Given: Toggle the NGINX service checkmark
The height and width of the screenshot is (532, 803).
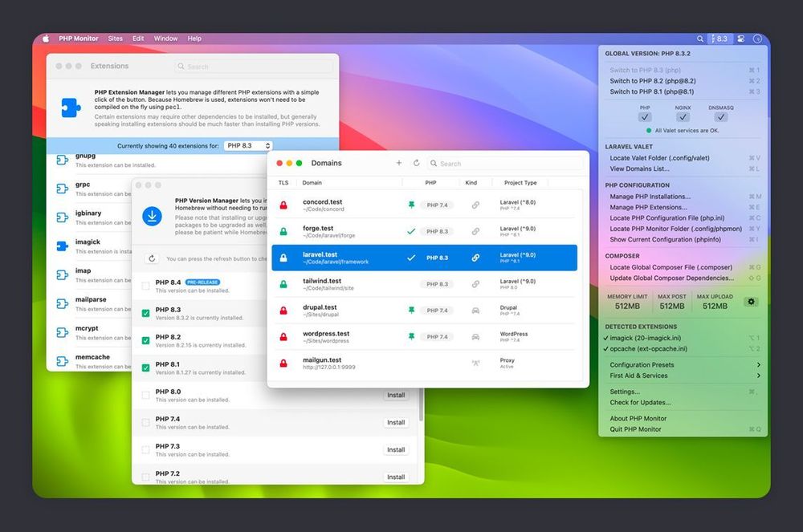Looking at the screenshot, I should tap(683, 117).
